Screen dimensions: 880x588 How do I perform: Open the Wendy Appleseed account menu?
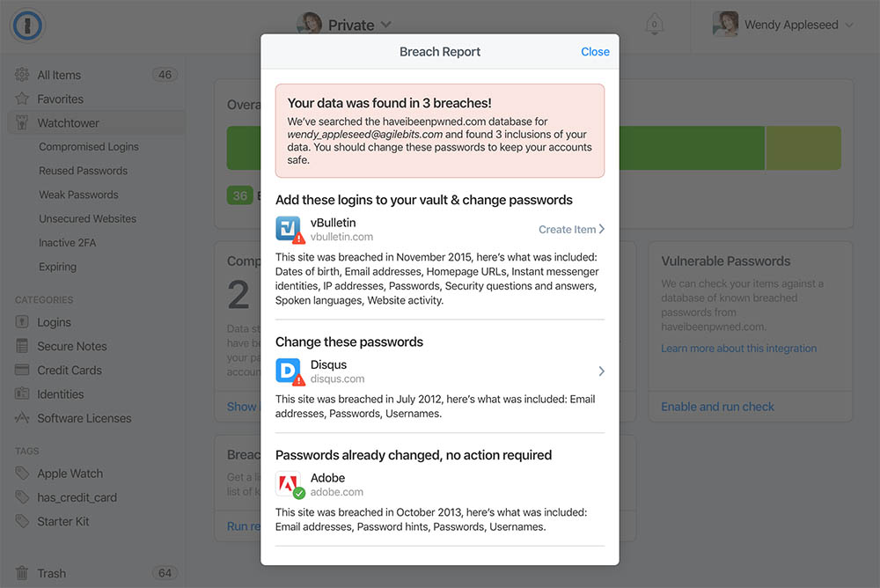tap(783, 25)
